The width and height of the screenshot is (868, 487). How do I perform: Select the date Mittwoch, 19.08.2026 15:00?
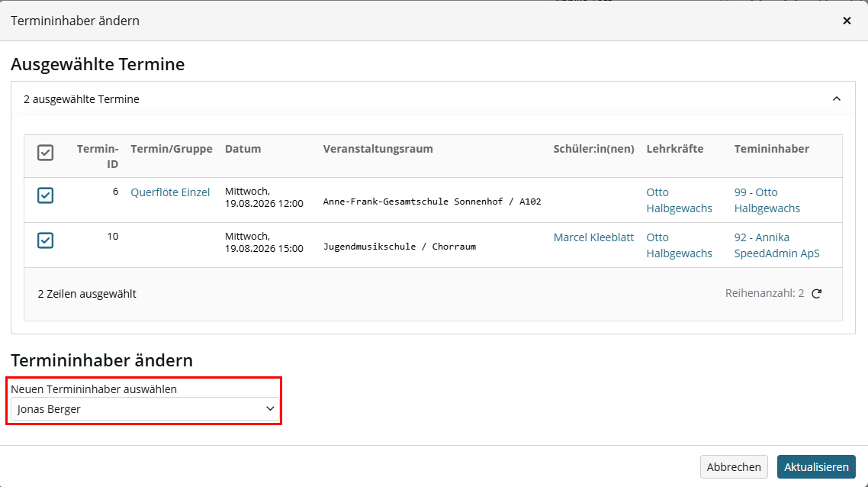264,242
